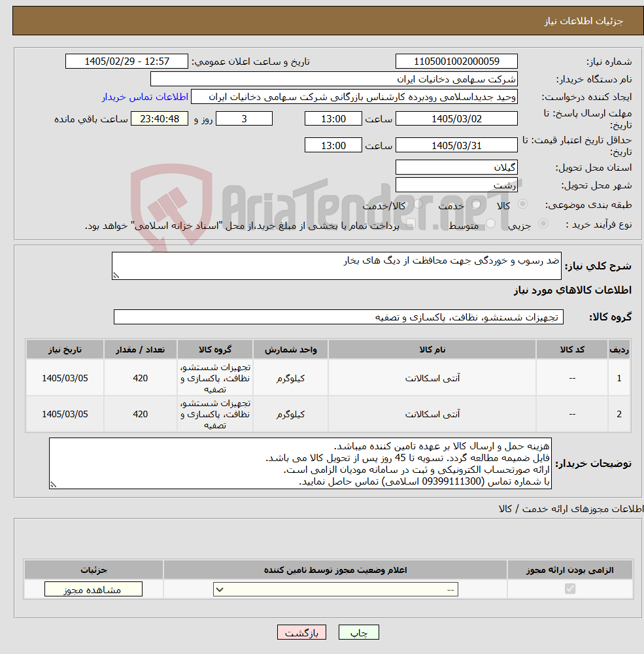Click آنتی اسکالانت in row 1
This screenshot has height=654, width=644.
click(432, 378)
